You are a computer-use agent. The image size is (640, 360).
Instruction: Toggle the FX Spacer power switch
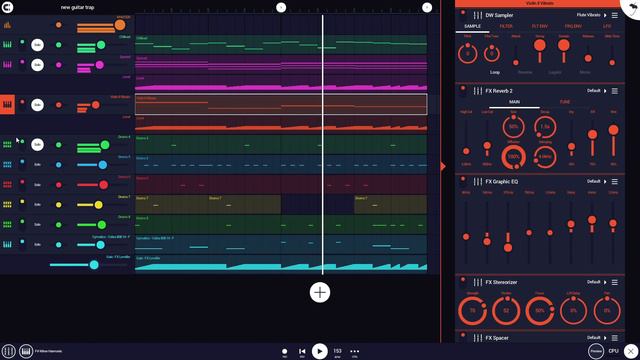tap(463, 338)
